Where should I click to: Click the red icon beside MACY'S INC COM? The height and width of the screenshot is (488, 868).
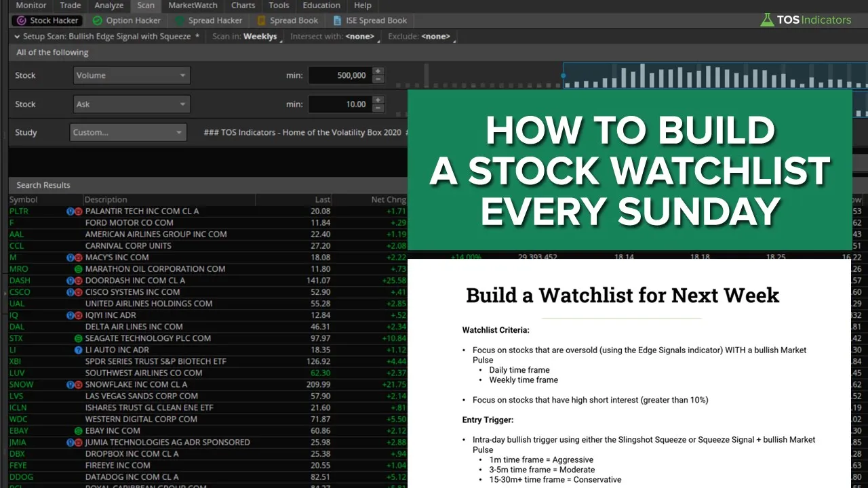point(78,258)
